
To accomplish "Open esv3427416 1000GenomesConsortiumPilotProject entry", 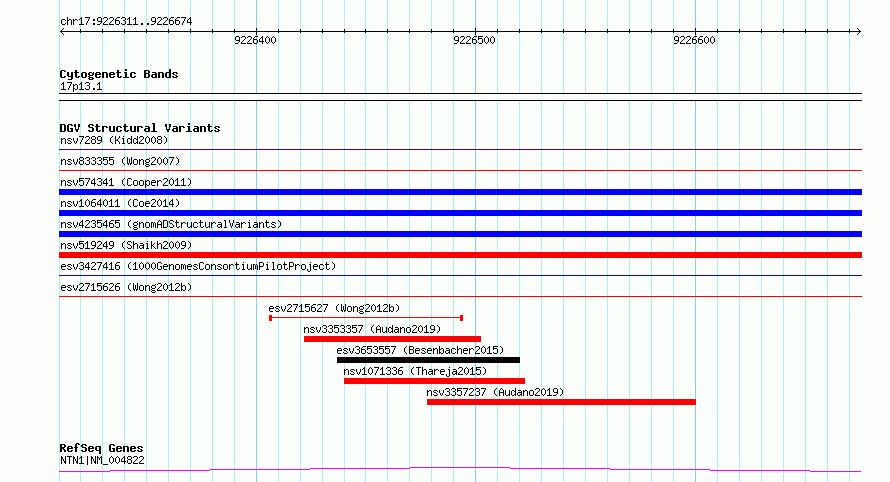I will pyautogui.click(x=198, y=266).
